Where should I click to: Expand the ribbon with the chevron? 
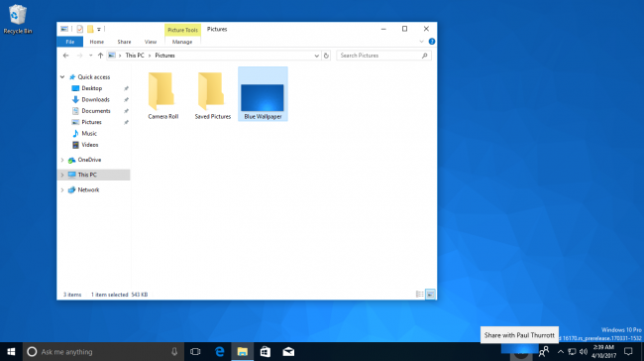(421, 42)
